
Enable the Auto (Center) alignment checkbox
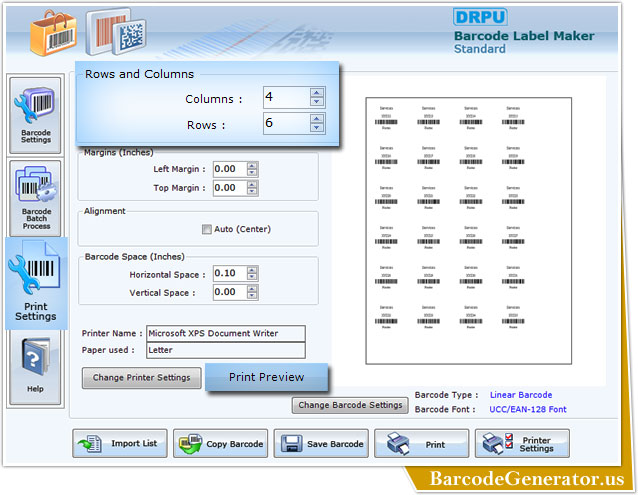207,229
